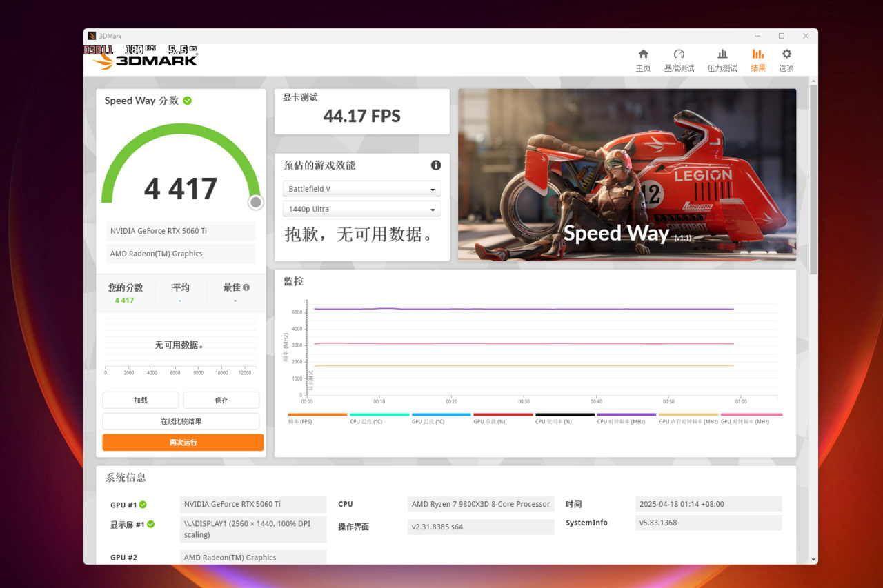883x588 pixels.
Task: Open the 压力测试 stress test tab
Action: tap(722, 61)
